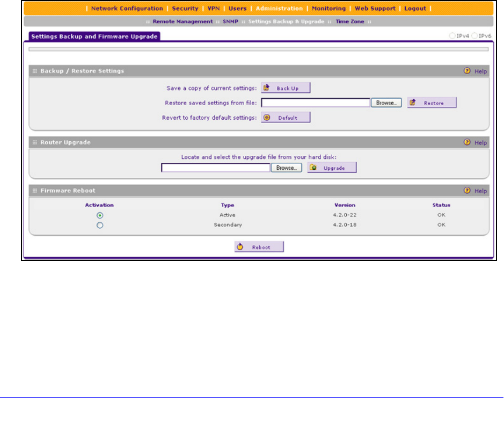Open the Users menu
504x435 pixels.
pos(238,9)
